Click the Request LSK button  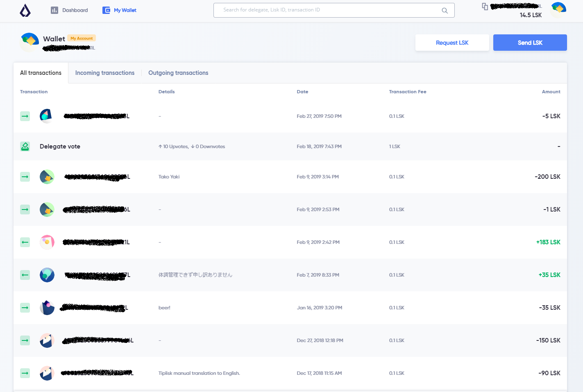click(x=452, y=43)
